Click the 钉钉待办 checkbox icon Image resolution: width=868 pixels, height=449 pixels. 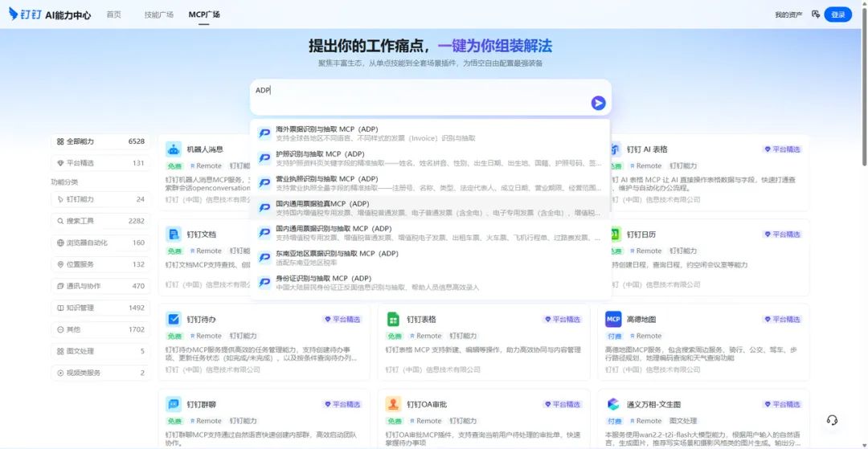click(x=174, y=319)
